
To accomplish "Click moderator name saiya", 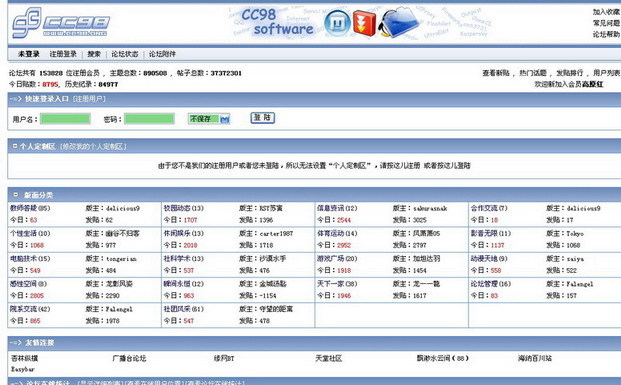I will point(575,259).
